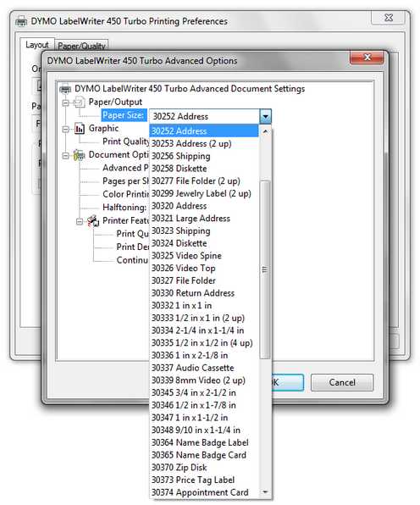Pick 30339 8mm Video (2 up)
This screenshot has width=420, height=505.
click(x=204, y=380)
